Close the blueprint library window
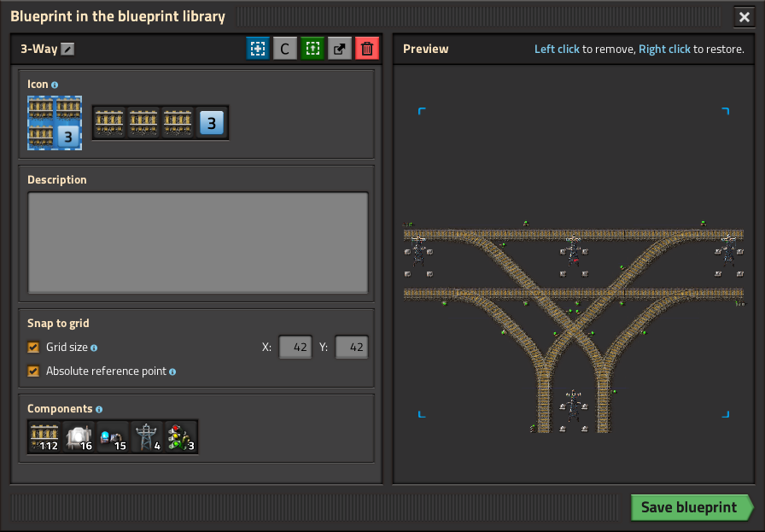765x532 pixels. (x=744, y=17)
